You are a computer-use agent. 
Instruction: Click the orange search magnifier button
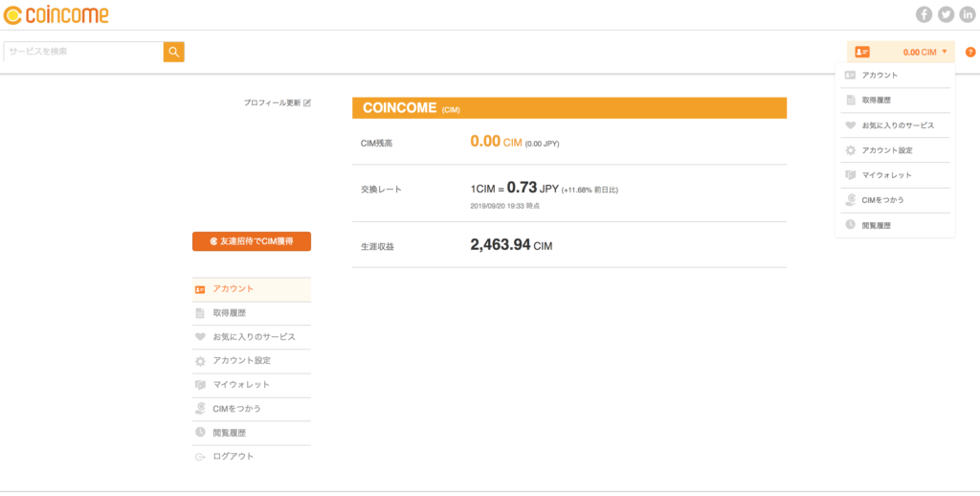pyautogui.click(x=174, y=52)
